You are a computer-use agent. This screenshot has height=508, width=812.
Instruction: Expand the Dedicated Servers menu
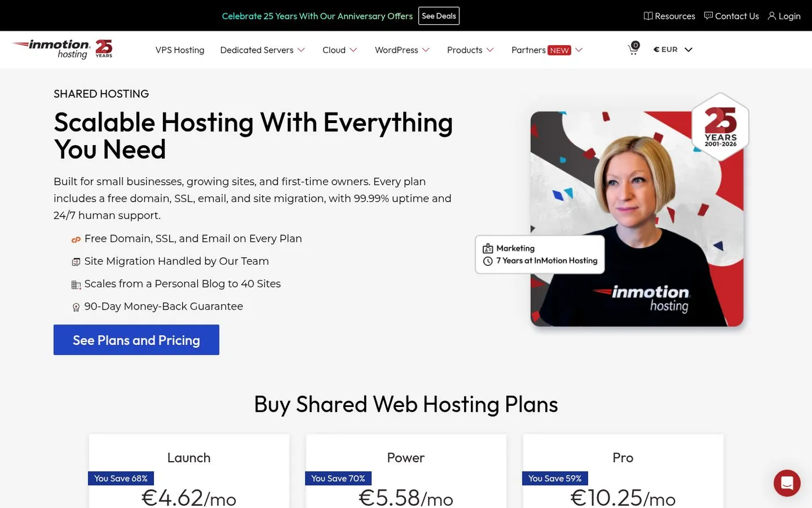coord(262,50)
